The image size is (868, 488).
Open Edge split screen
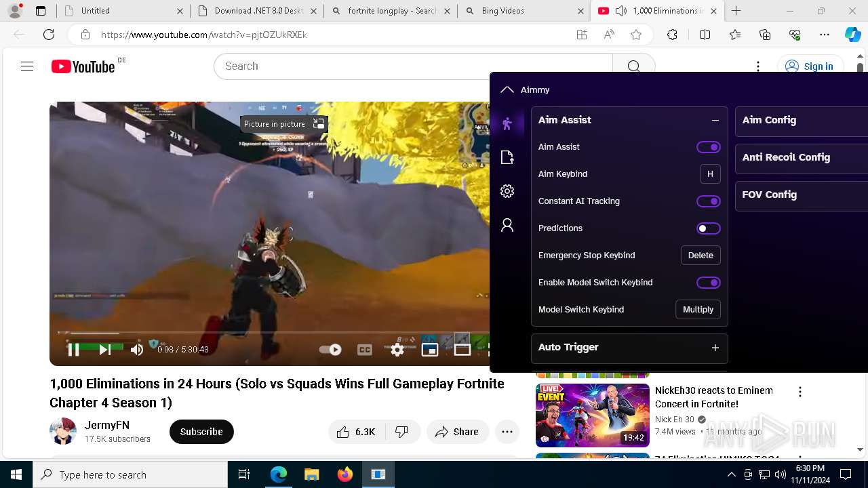point(705,35)
